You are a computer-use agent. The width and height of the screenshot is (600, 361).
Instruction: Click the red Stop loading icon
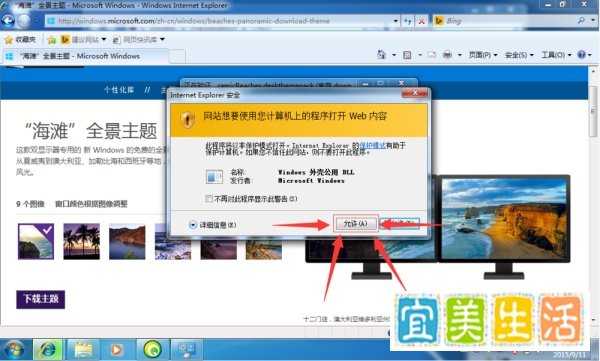tap(421, 21)
